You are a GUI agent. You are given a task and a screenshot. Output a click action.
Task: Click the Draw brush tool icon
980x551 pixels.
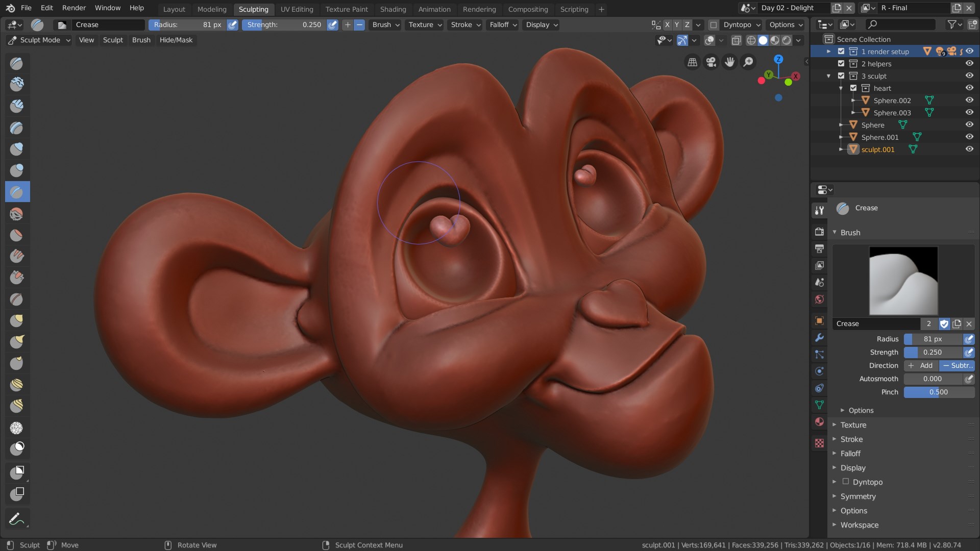pyautogui.click(x=17, y=63)
